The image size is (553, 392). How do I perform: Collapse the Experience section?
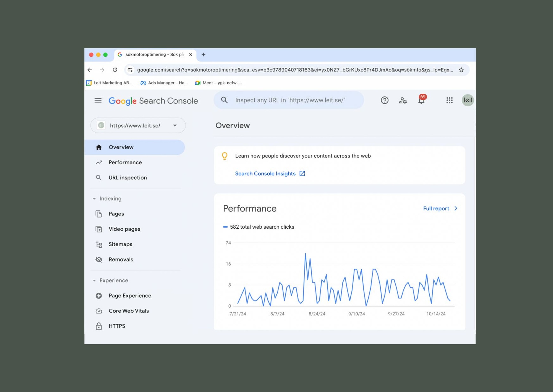tap(94, 280)
